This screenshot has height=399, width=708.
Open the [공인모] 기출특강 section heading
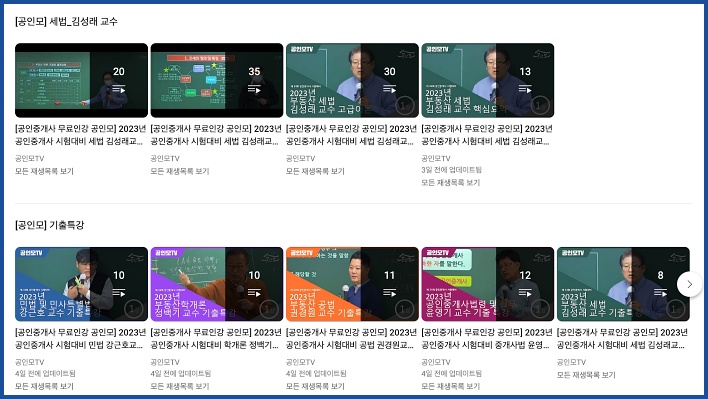coord(50,225)
